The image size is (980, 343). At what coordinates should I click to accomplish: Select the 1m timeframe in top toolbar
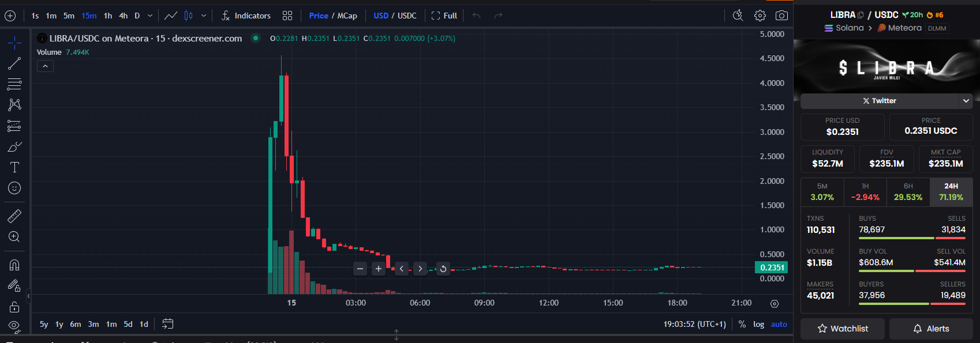(x=51, y=16)
